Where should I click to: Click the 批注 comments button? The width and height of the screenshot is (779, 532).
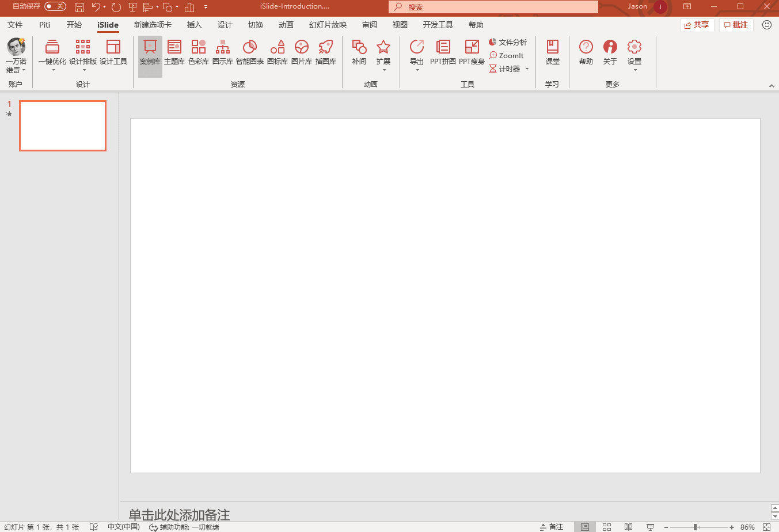736,25
